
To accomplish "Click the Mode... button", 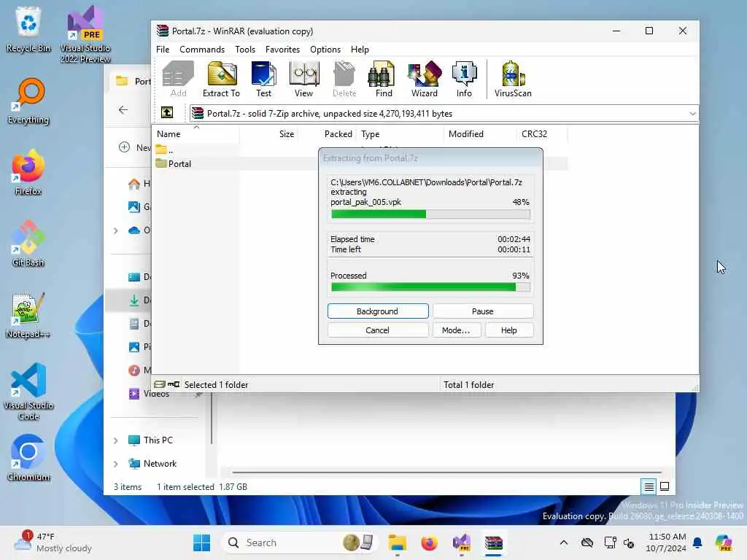I will click(x=456, y=330).
